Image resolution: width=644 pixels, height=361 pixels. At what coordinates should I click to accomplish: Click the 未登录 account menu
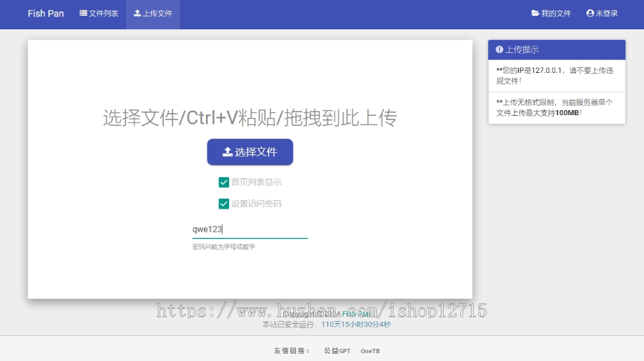pos(602,14)
